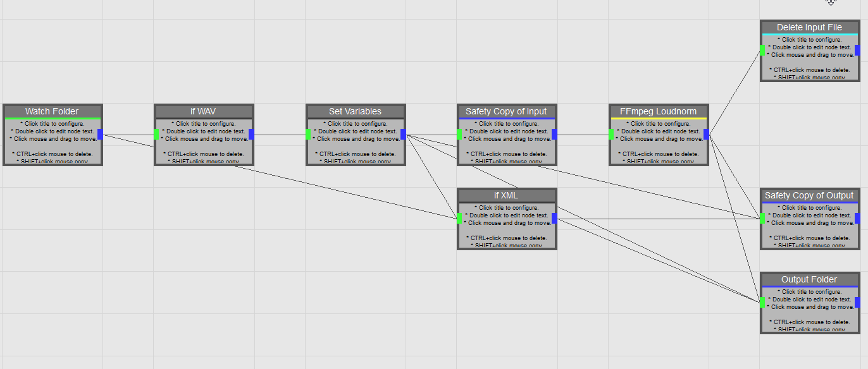
Task: Click the Safety Copy of Input body
Action: tap(506, 142)
